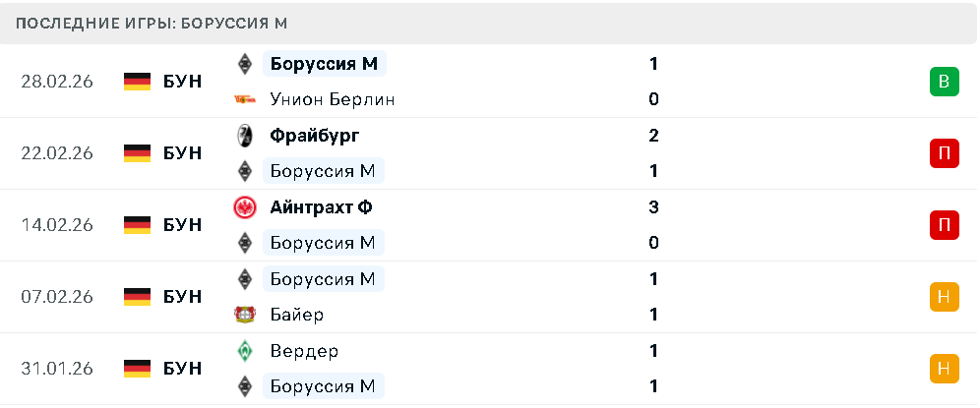
Task: Open the Фрайбург team link
Action: [314, 136]
